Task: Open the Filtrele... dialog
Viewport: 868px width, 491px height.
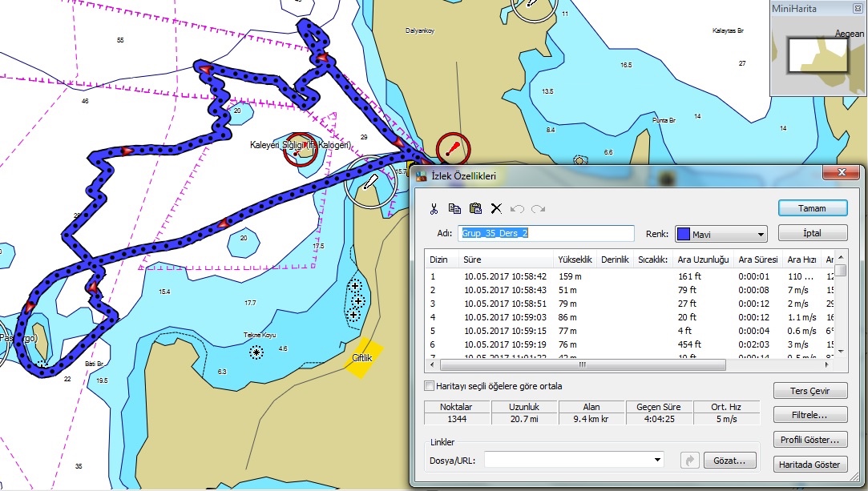Action: click(x=809, y=415)
